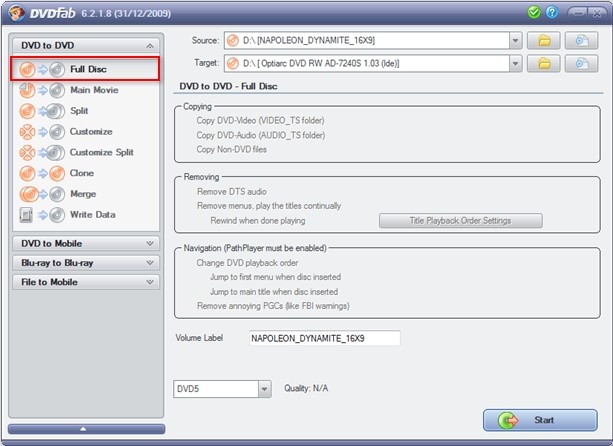Click the Write Data grey disc icon

57,215
